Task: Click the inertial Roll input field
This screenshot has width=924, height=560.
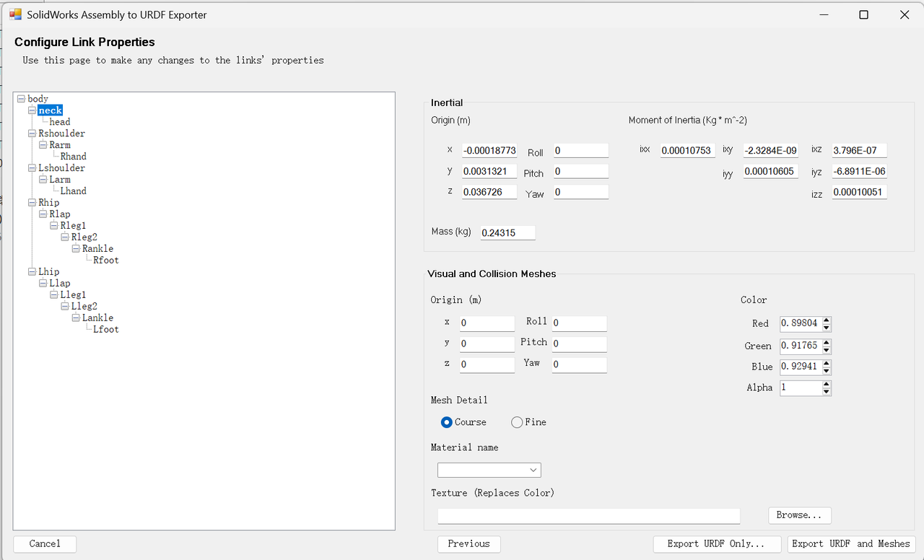Action: [581, 151]
